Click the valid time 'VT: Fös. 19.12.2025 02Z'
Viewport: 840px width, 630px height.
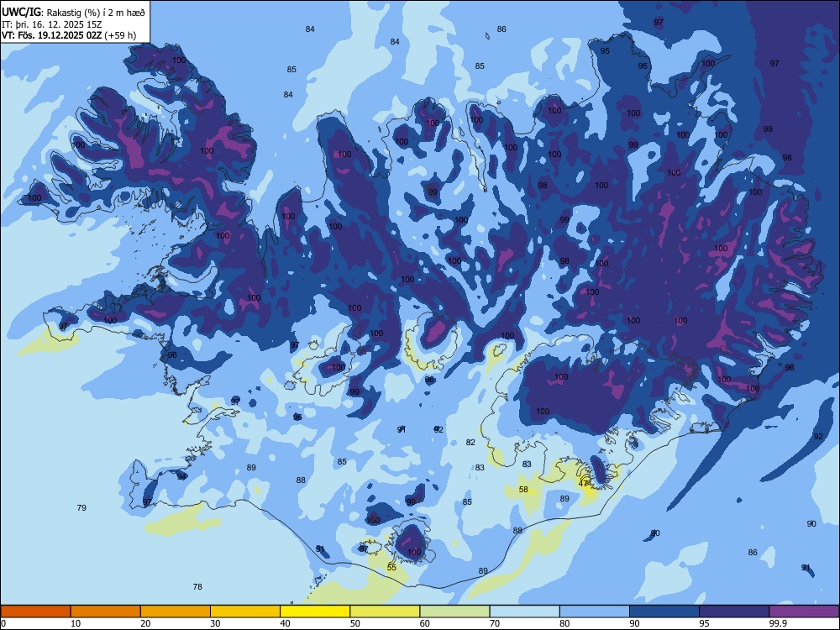[51, 35]
